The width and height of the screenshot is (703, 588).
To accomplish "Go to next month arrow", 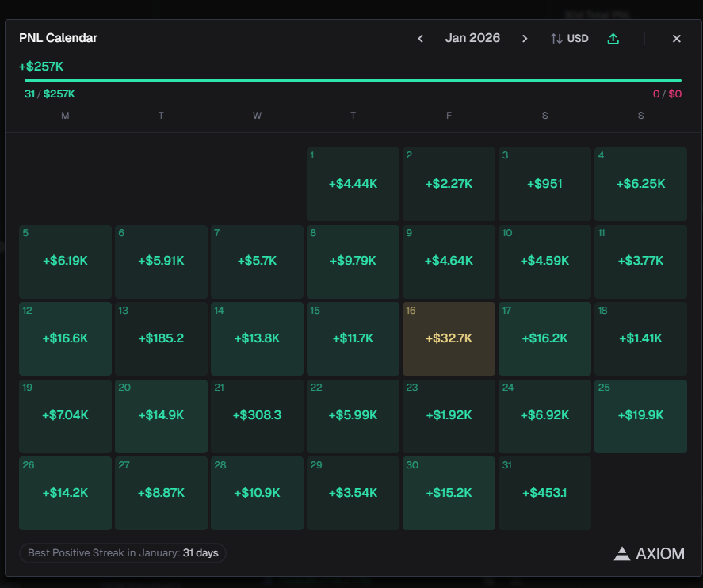I will click(x=525, y=39).
